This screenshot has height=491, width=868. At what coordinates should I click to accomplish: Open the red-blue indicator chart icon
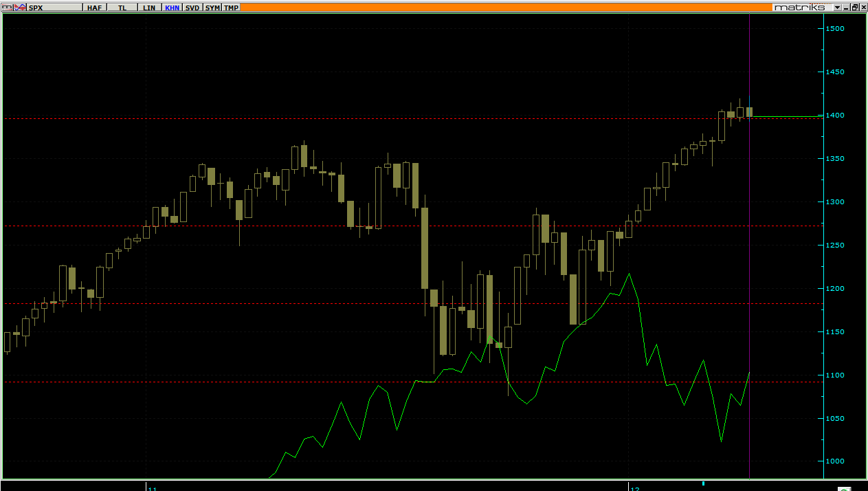point(20,8)
